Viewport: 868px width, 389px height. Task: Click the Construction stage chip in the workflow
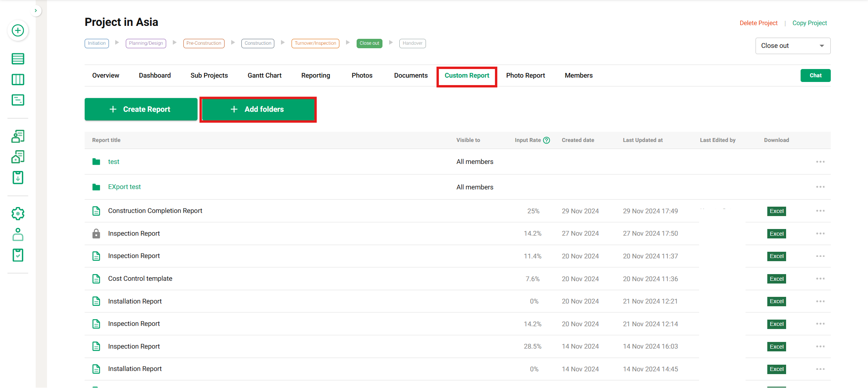pos(257,43)
